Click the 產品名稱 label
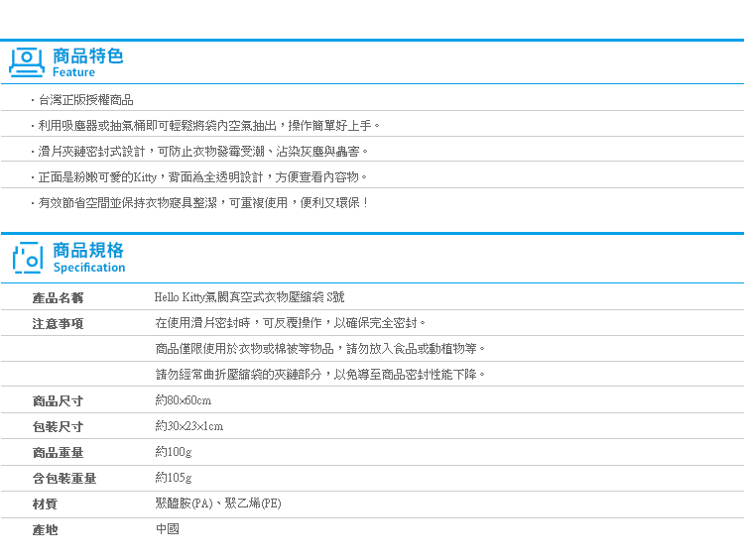 coord(58,297)
